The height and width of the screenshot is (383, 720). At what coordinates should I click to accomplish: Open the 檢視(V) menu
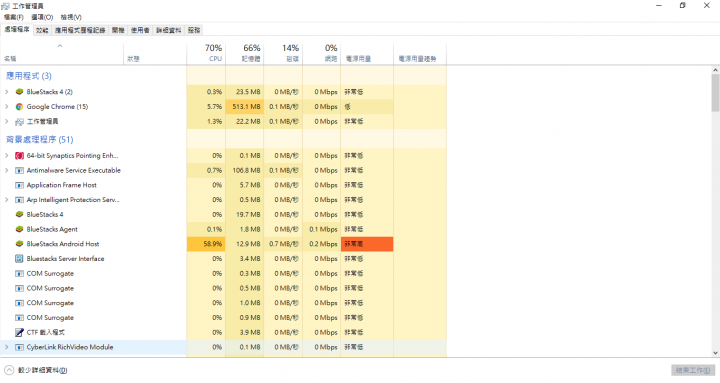tap(71, 17)
